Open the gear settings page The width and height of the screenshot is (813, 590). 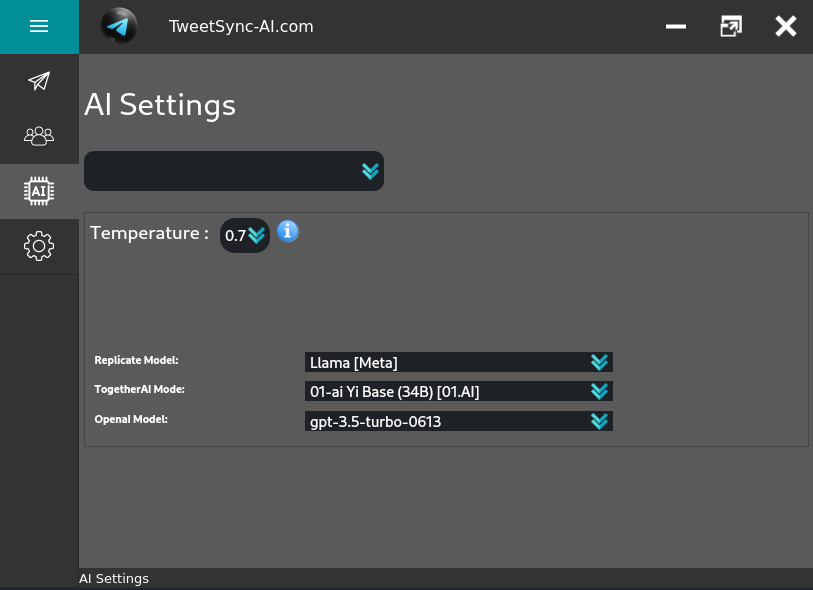(39, 246)
